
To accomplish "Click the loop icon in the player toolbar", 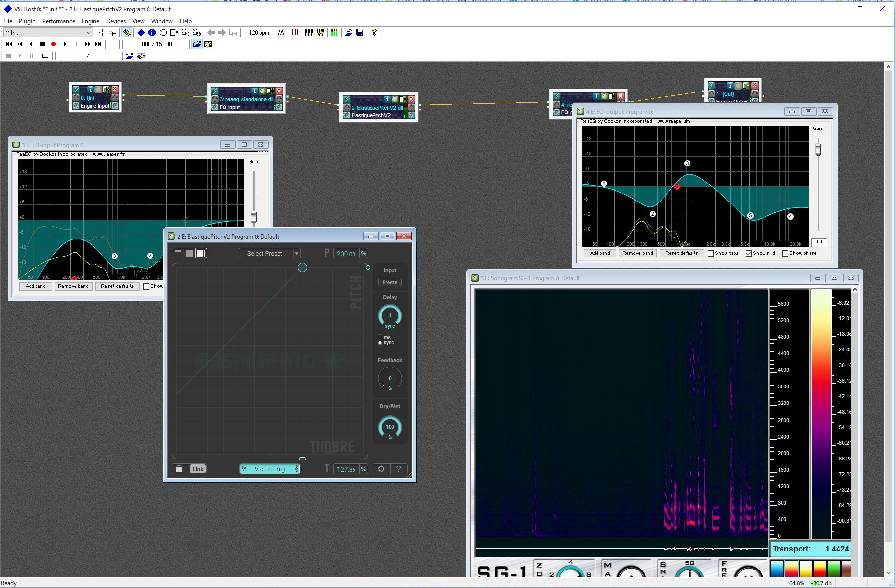I will coord(112,44).
